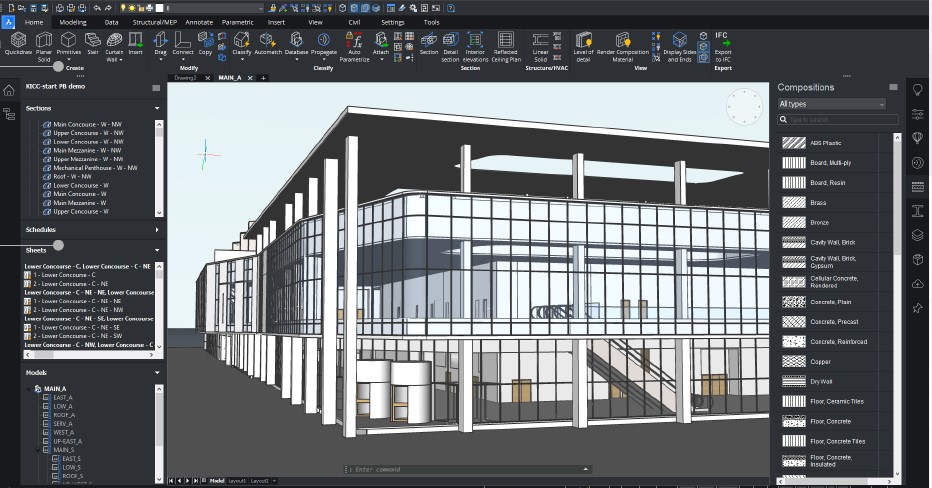
Task: Expand the Schedules panel
Action: point(157,229)
